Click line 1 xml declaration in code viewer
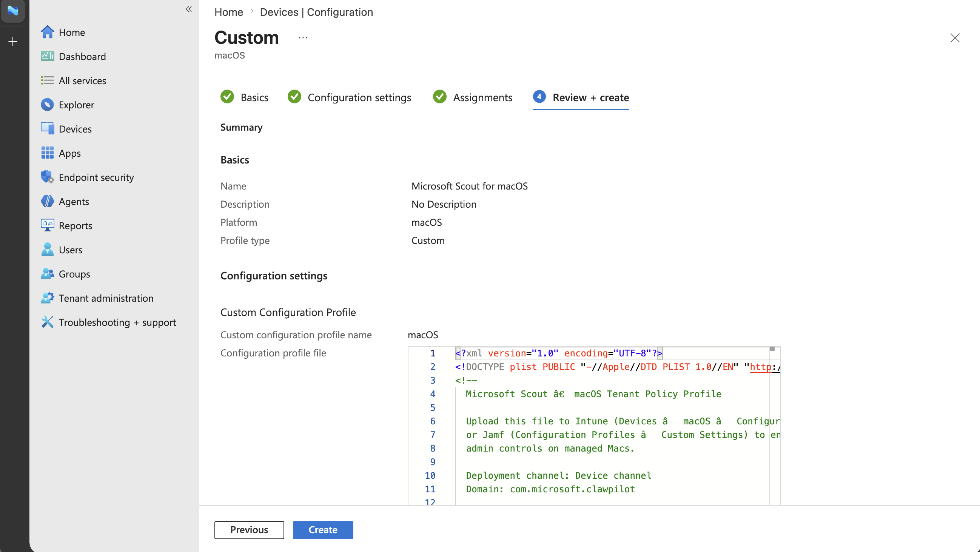The height and width of the screenshot is (552, 980). tap(558, 353)
